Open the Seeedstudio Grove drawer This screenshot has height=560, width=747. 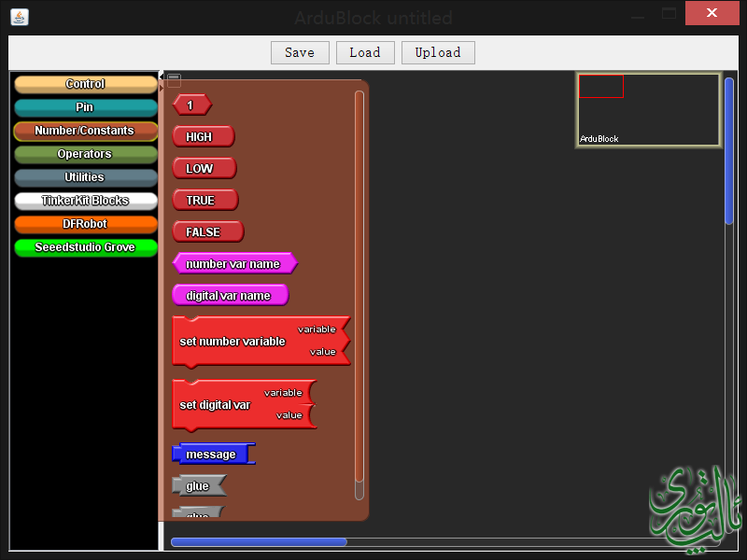[86, 247]
